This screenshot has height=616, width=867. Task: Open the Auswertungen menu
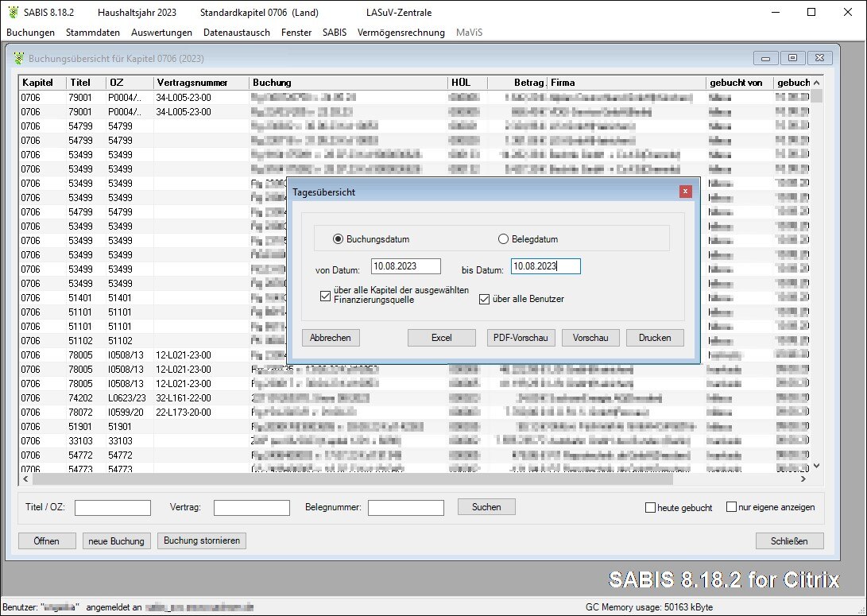click(x=161, y=33)
